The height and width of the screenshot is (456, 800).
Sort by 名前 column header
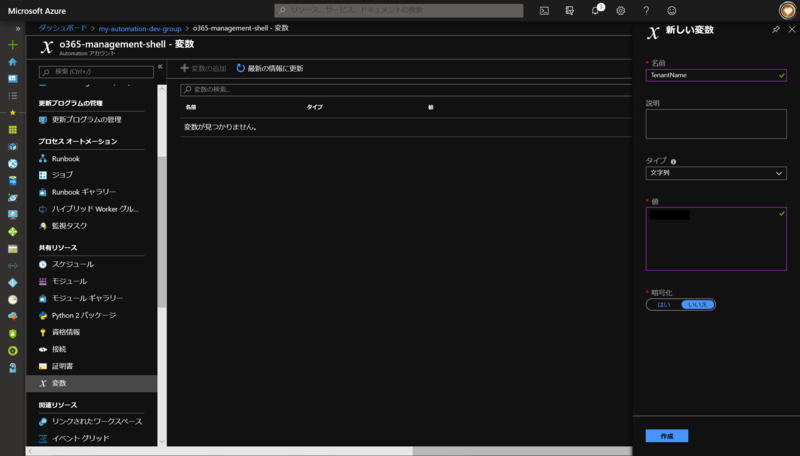coord(191,107)
